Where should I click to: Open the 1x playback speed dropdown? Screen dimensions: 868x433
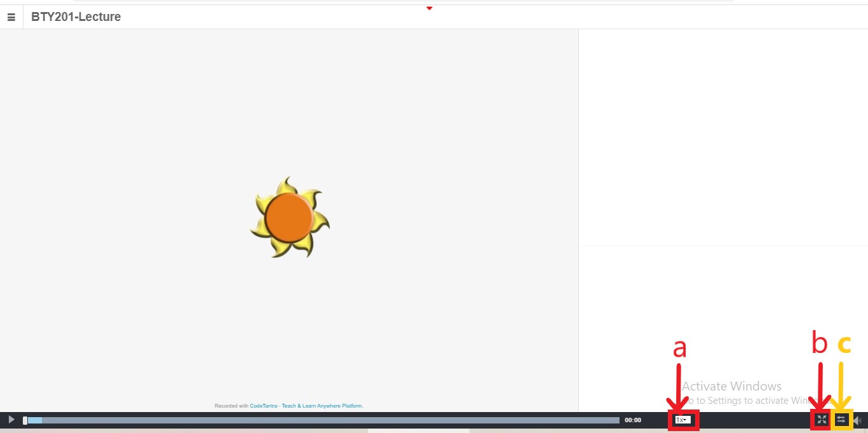pyautogui.click(x=683, y=420)
